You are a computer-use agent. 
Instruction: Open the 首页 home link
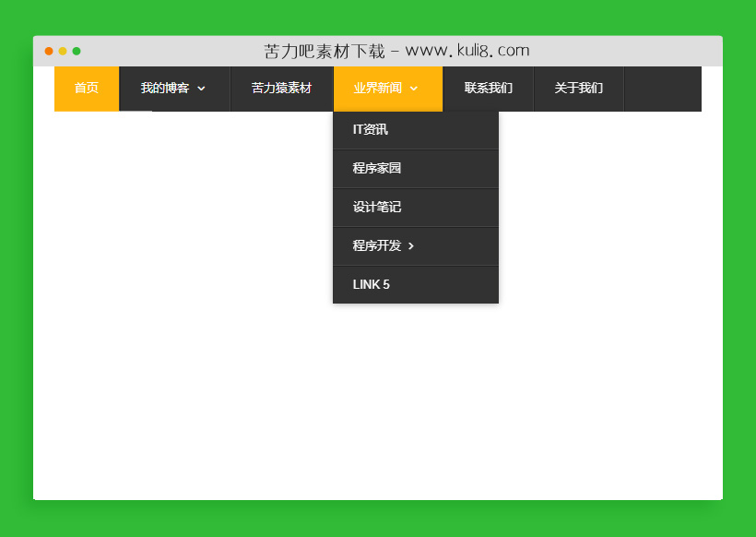tap(86, 89)
